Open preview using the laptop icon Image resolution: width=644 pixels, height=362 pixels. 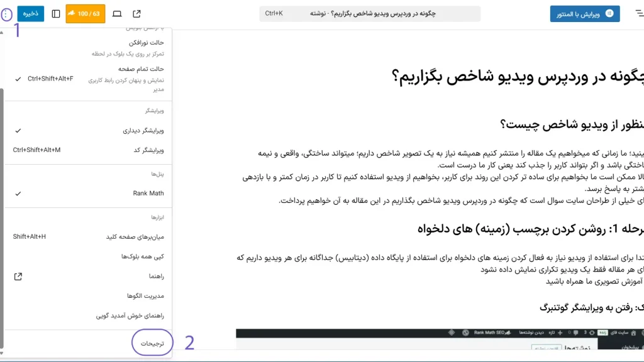pos(118,13)
